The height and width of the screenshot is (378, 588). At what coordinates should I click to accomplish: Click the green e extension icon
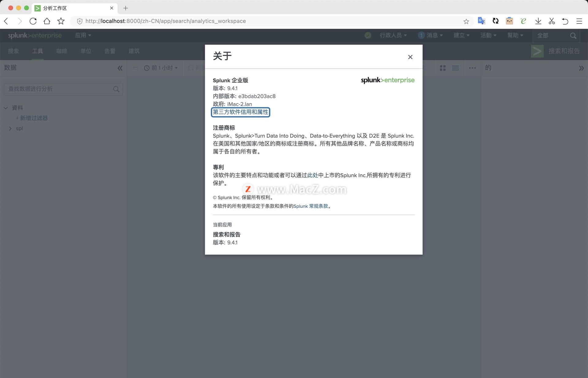523,21
